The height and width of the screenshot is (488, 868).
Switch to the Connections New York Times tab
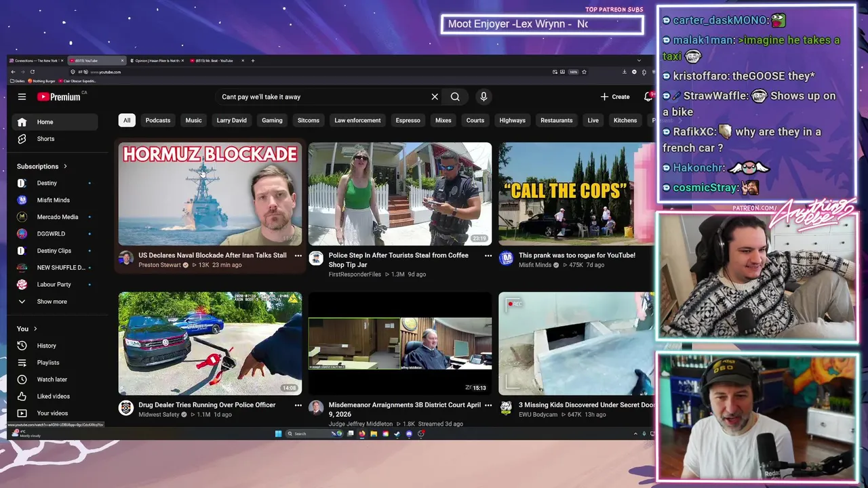click(x=35, y=60)
